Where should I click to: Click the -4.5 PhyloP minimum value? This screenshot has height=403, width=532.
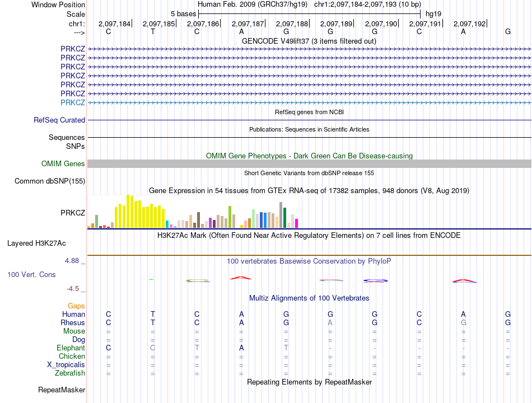coord(73,289)
